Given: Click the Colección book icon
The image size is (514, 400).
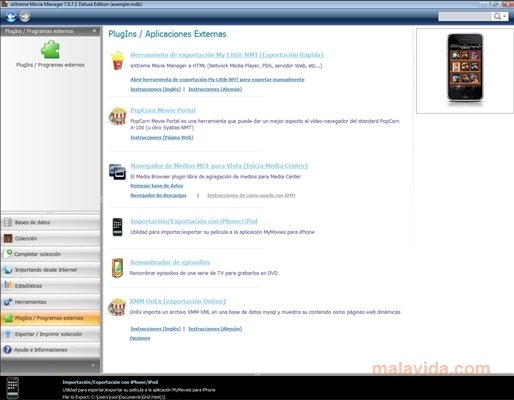Looking at the screenshot, I should [x=8, y=238].
